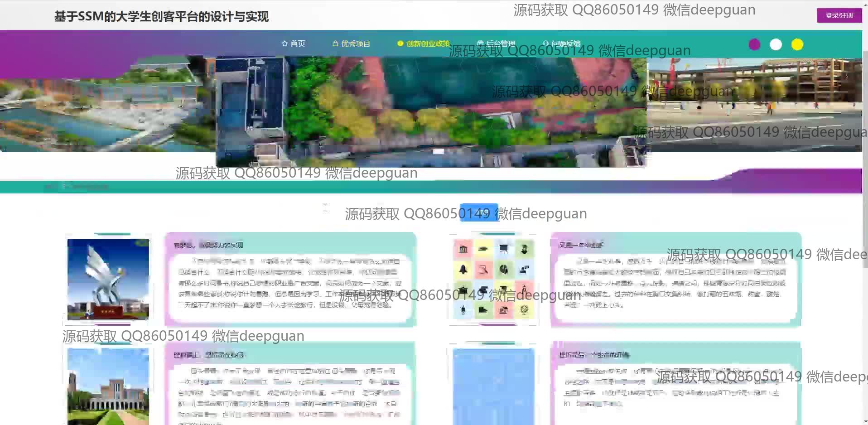The height and width of the screenshot is (425, 868).
Task: Click the bank building icon in the grid
Action: point(463,249)
